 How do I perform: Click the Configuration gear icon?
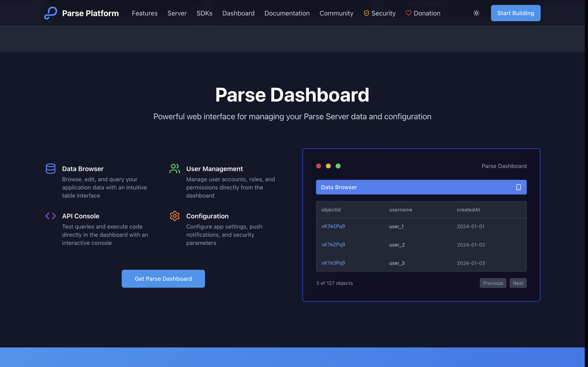click(x=175, y=216)
